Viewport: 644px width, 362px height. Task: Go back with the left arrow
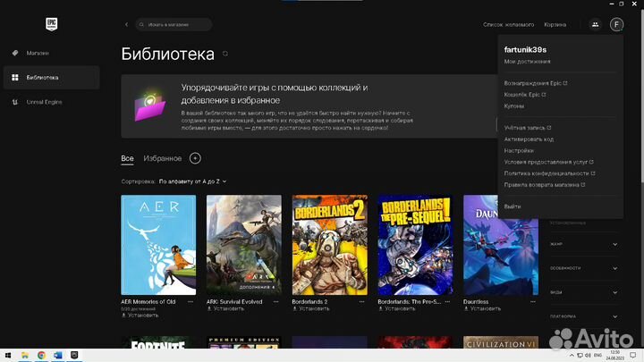(127, 24)
